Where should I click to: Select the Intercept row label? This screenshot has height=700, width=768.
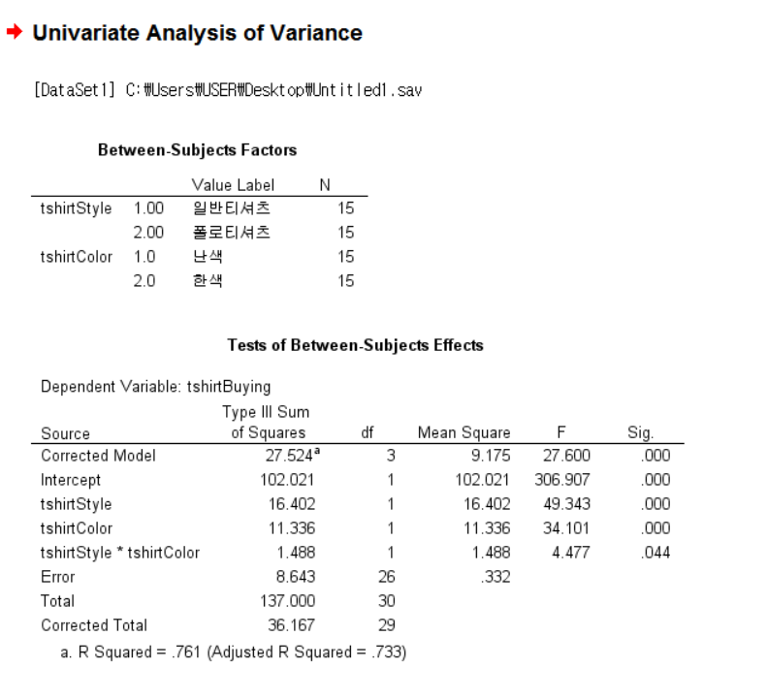[x=71, y=480]
